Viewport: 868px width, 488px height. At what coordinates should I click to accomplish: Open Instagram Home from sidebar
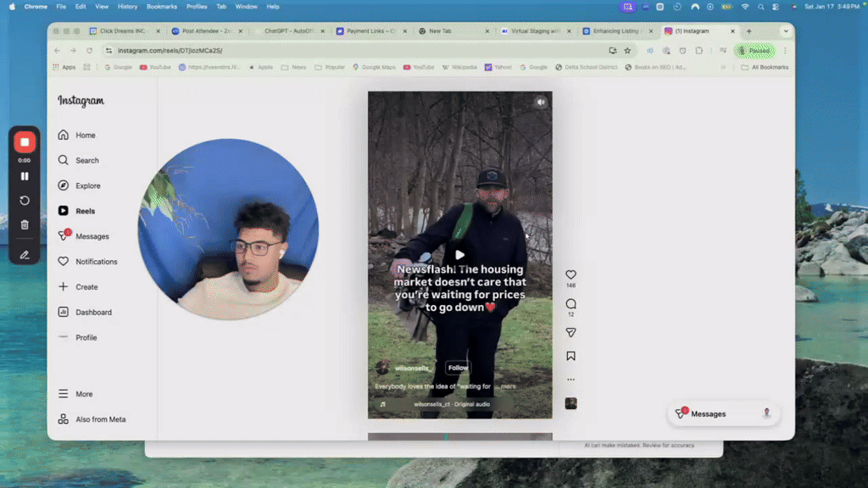(x=77, y=135)
